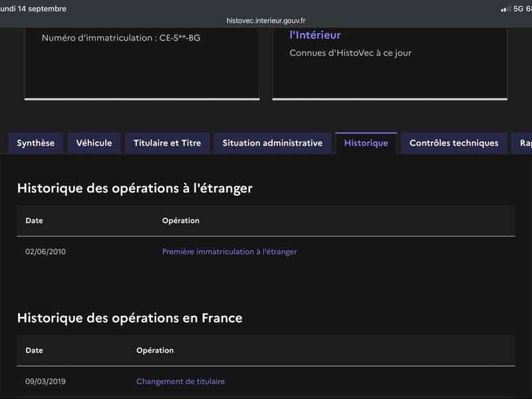
Task: Show the Contrôles techniques tab
Action: [454, 143]
